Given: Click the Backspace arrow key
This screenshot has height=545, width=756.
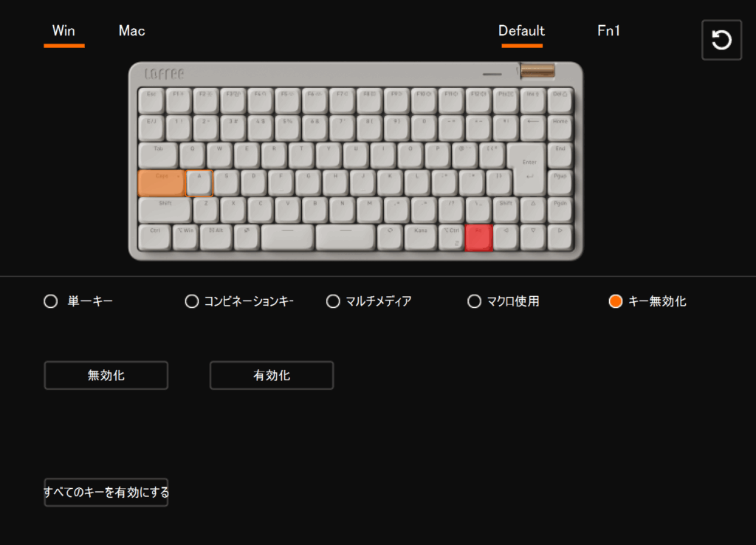Looking at the screenshot, I should coord(533,128).
